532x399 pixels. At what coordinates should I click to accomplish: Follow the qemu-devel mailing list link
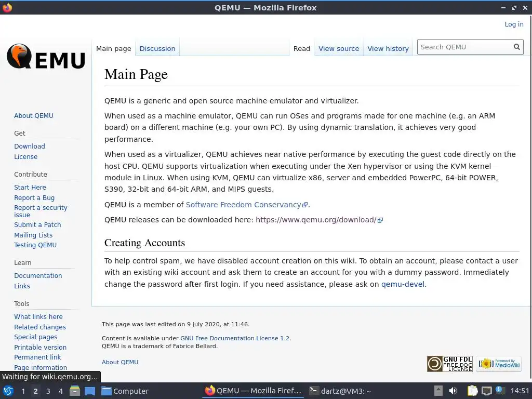(x=403, y=284)
